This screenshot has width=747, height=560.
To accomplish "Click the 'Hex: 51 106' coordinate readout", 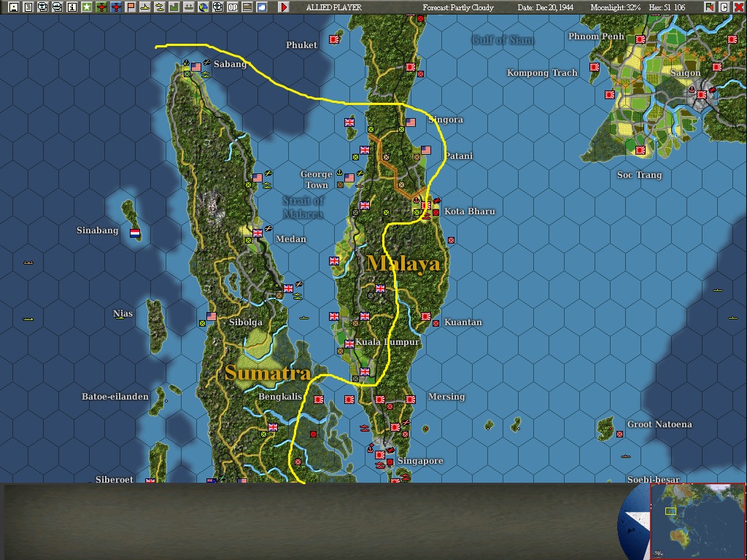I will pos(667,7).
